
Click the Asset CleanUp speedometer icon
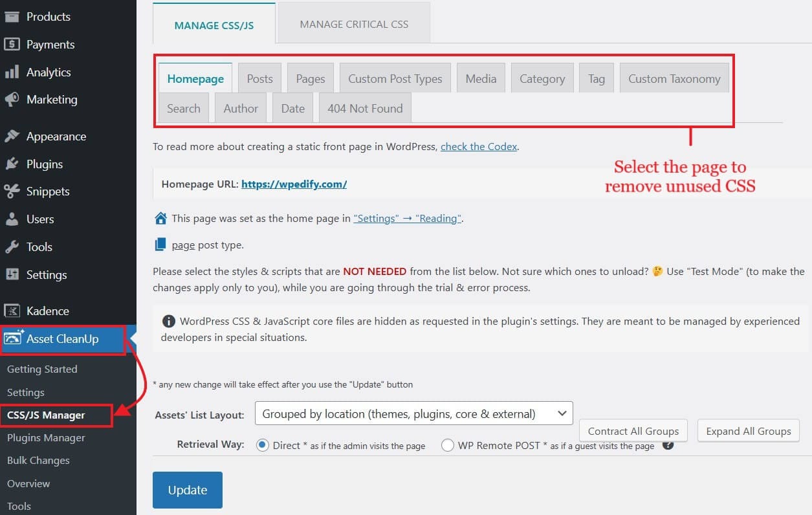pyautogui.click(x=14, y=338)
